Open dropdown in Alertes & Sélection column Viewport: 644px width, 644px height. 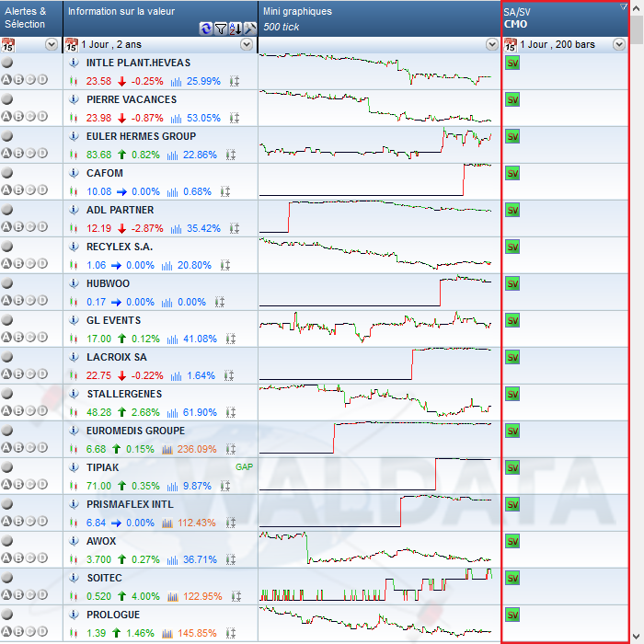tap(52, 44)
